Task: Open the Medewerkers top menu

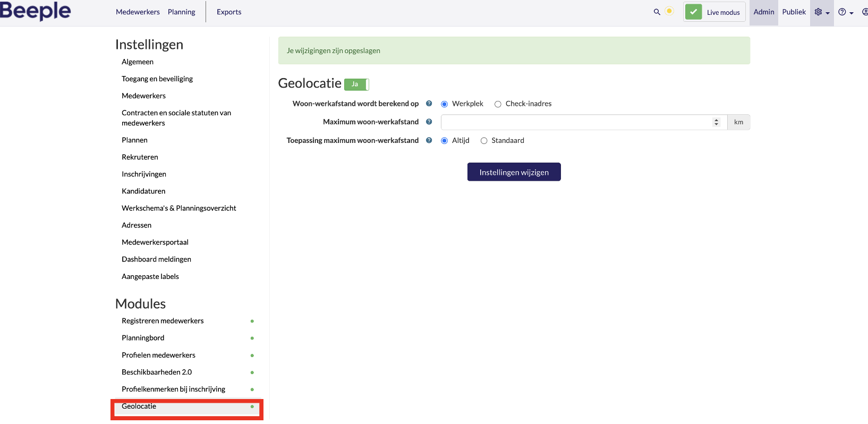Action: (138, 12)
